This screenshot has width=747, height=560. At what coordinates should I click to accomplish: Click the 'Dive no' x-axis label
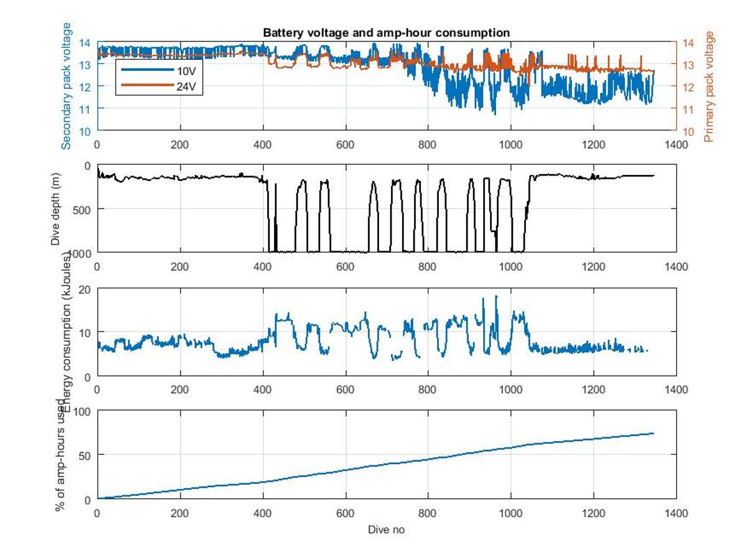click(x=386, y=530)
